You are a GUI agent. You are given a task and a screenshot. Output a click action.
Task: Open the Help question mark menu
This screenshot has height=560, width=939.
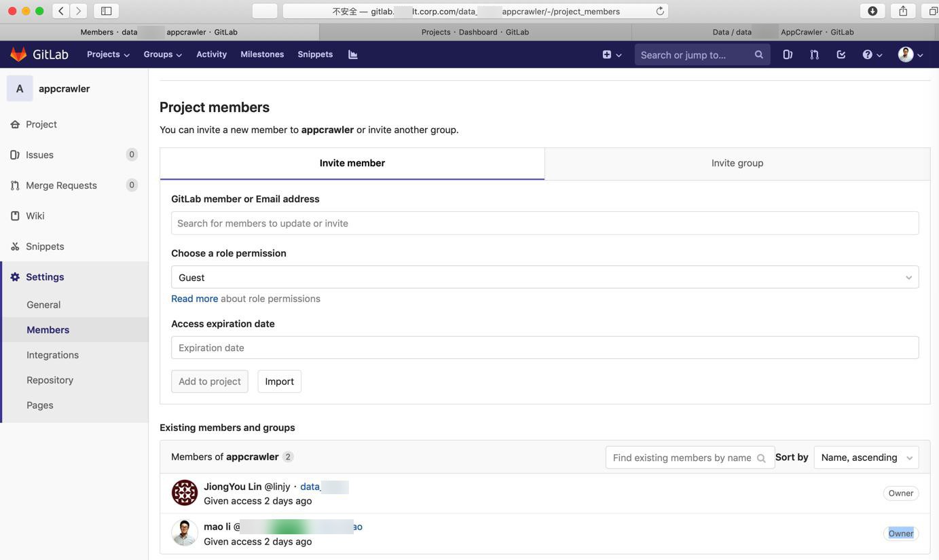(x=872, y=54)
